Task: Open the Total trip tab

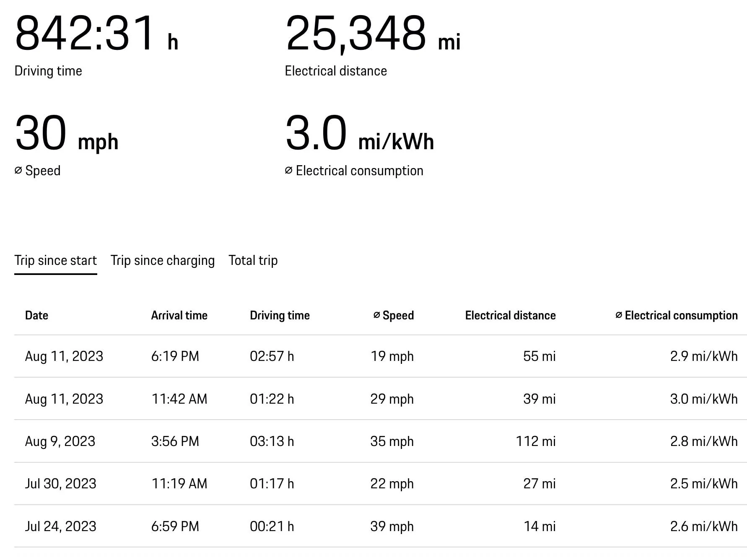Action: (x=253, y=261)
